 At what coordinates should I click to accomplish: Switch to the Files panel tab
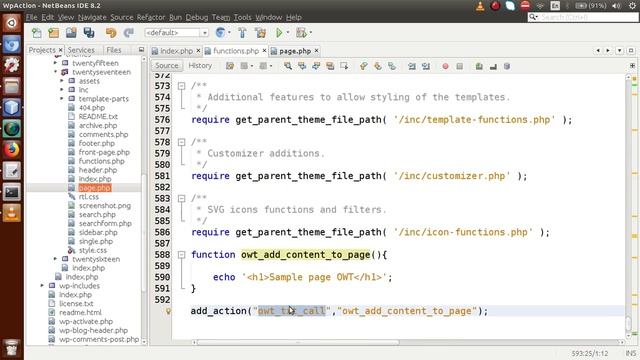point(113,50)
